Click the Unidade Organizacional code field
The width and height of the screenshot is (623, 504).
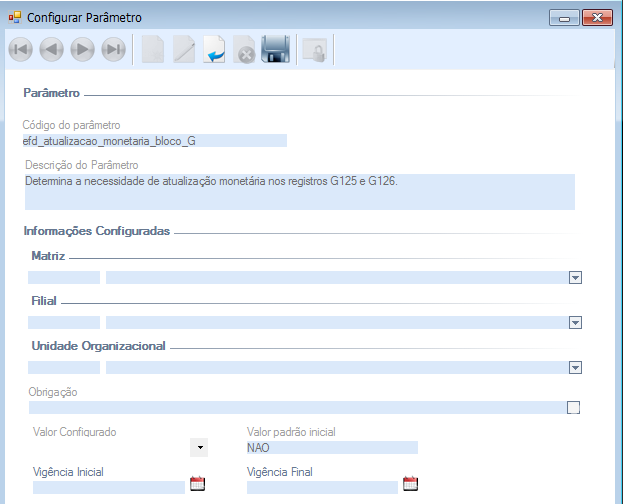click(x=64, y=368)
